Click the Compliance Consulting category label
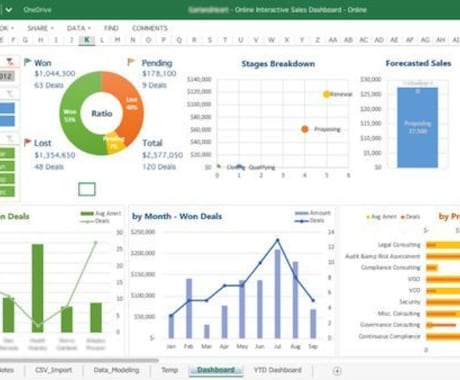The image size is (460, 380). 390,267
